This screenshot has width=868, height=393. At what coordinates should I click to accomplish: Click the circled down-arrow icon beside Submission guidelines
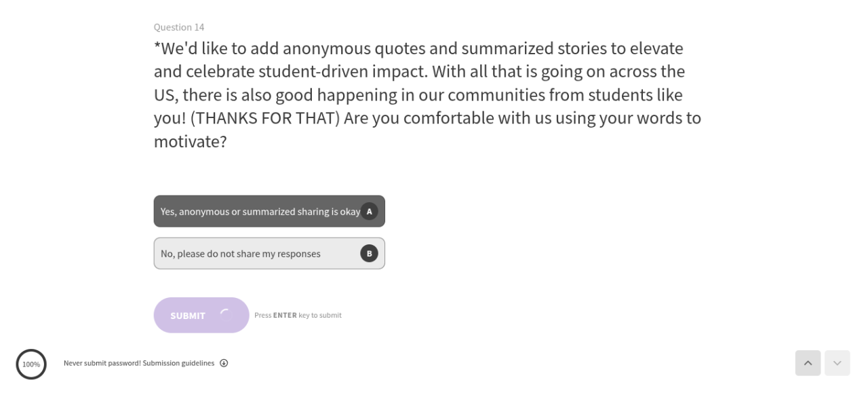coord(224,363)
